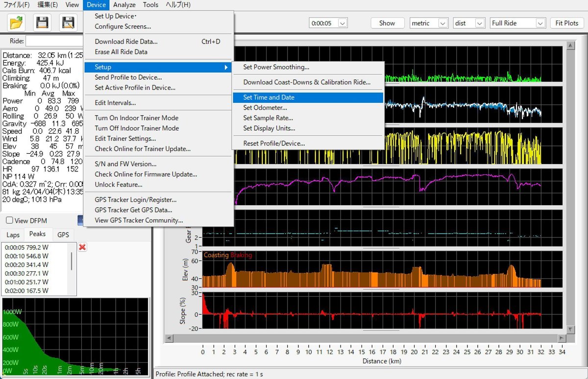Expand the metric units dropdown

click(x=443, y=23)
